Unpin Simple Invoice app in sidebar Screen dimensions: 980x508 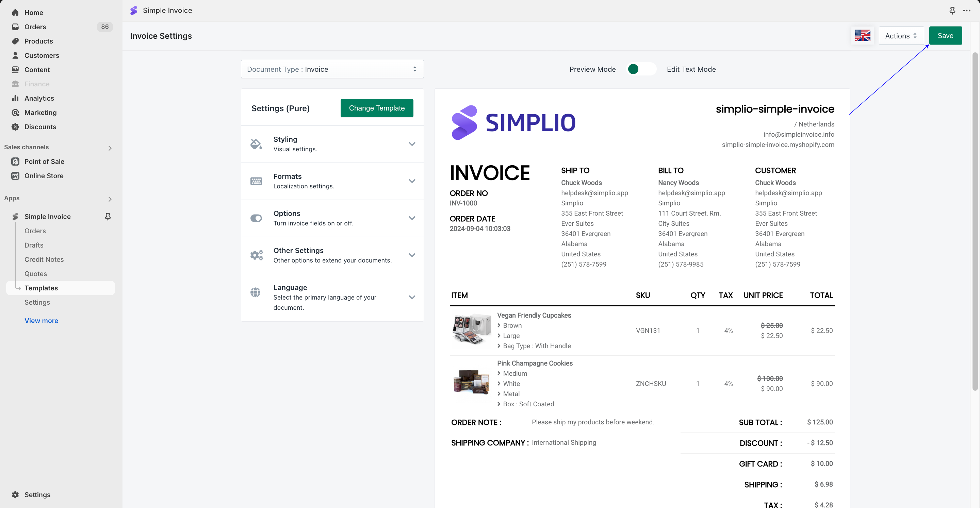click(x=108, y=216)
